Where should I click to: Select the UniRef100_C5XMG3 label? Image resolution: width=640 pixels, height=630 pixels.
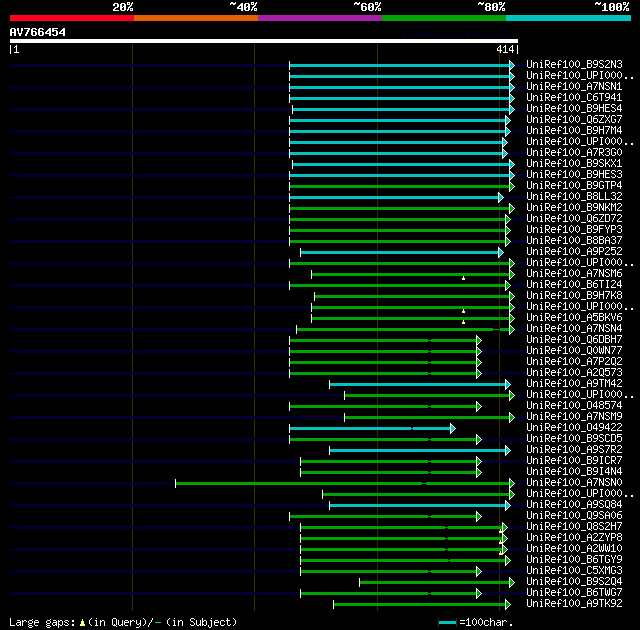pyautogui.click(x=574, y=571)
